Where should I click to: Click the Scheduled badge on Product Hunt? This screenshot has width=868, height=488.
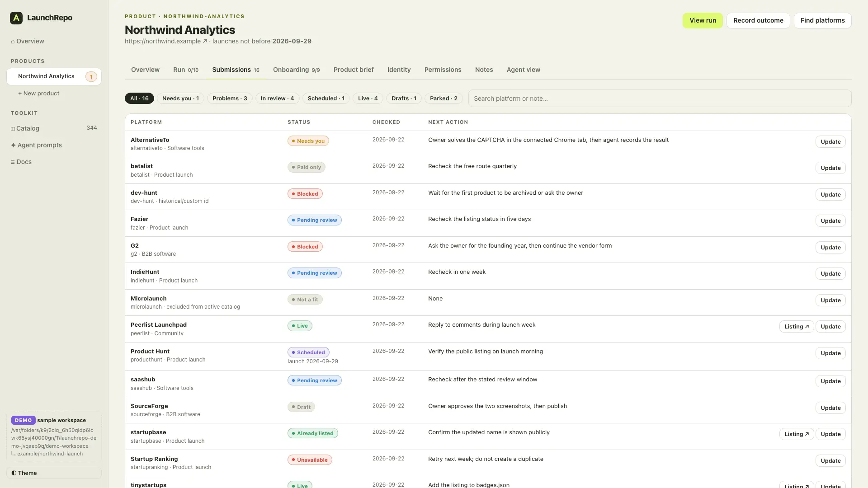point(308,352)
